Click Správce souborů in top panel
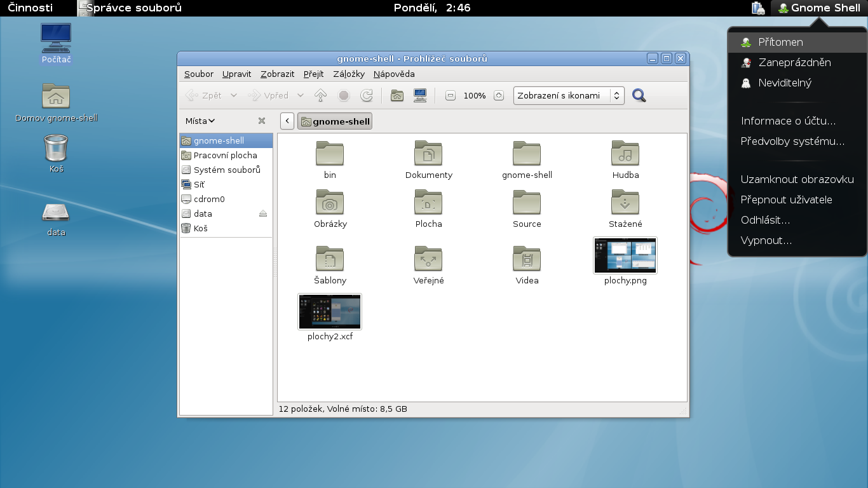 [x=129, y=8]
